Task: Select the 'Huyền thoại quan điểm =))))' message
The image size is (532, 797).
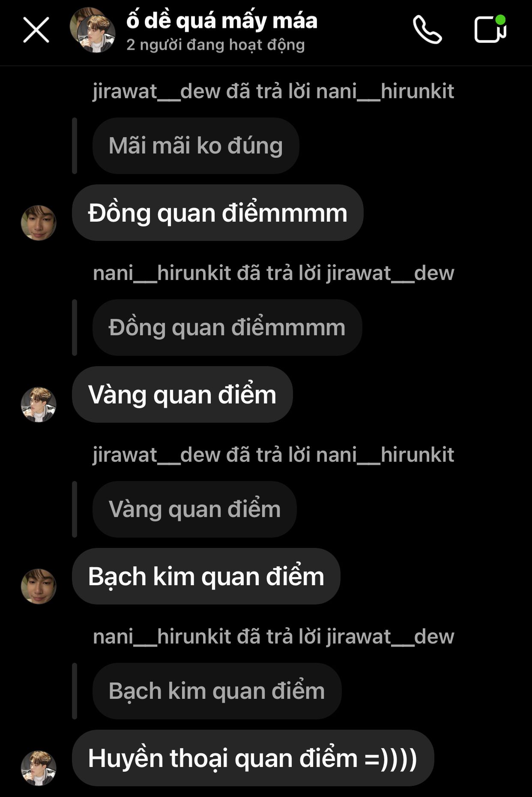Action: pos(253,758)
